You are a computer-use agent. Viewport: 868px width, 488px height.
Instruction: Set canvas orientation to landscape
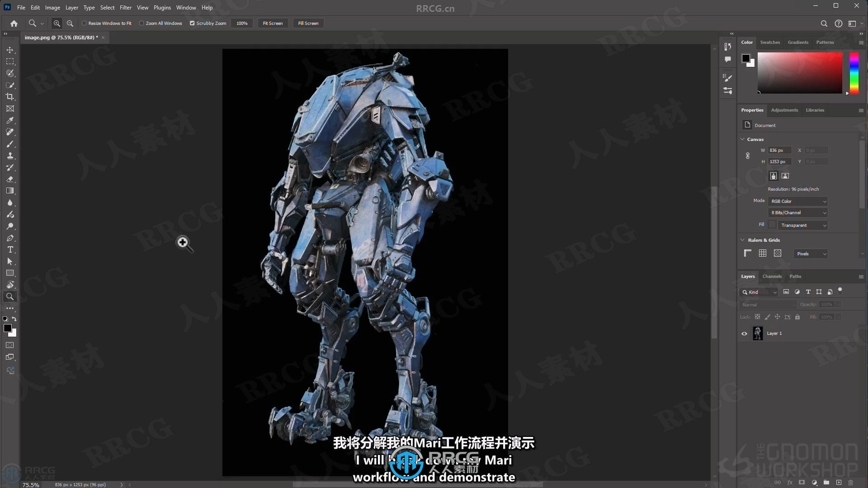pyautogui.click(x=785, y=176)
